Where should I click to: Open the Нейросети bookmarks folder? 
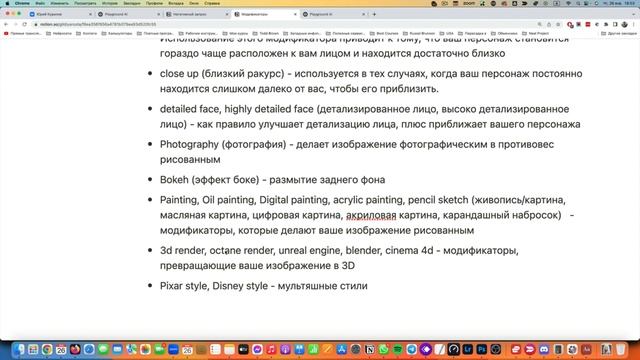coord(59,33)
